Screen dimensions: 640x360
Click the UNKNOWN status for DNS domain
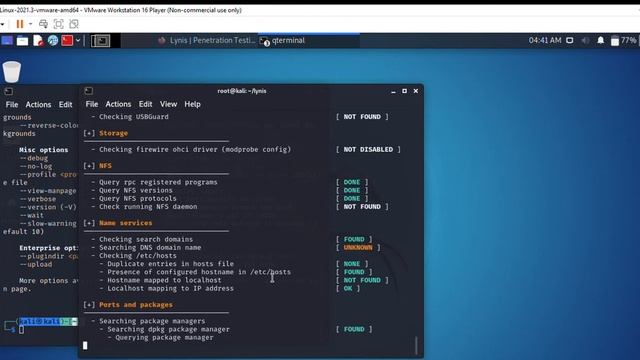tap(358, 247)
